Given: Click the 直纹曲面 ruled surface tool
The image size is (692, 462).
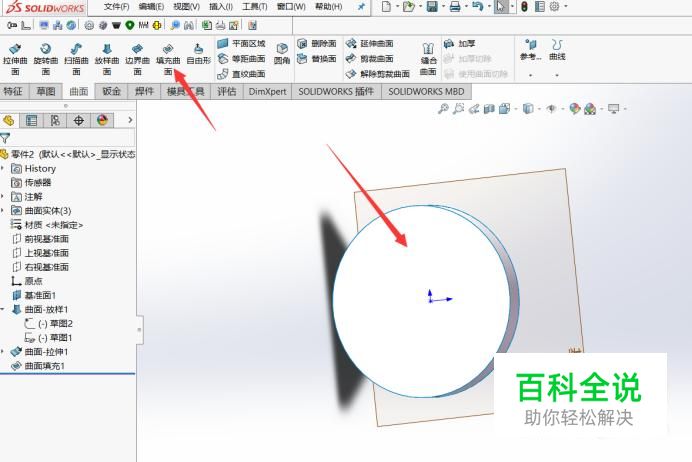Looking at the screenshot, I should coord(241,74).
